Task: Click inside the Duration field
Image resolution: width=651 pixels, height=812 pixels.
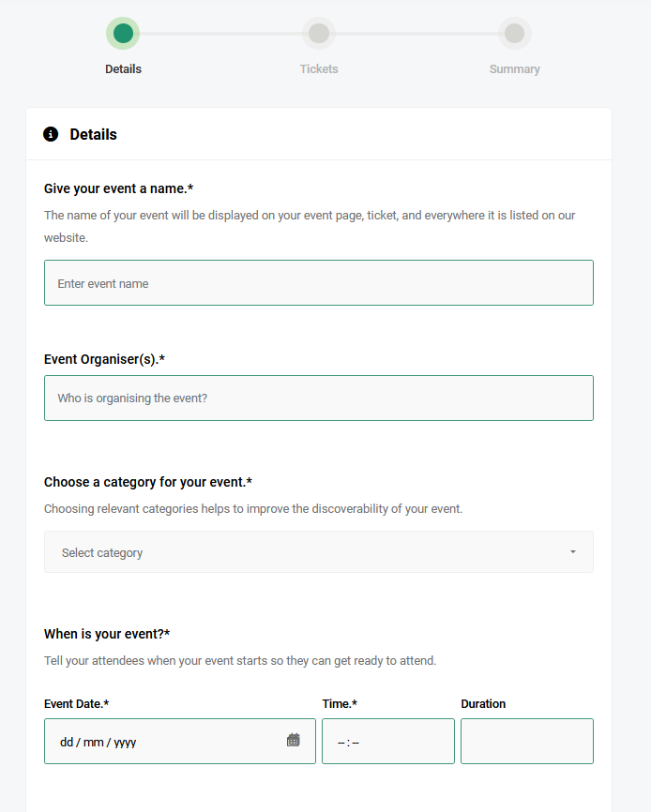Action: 526,741
